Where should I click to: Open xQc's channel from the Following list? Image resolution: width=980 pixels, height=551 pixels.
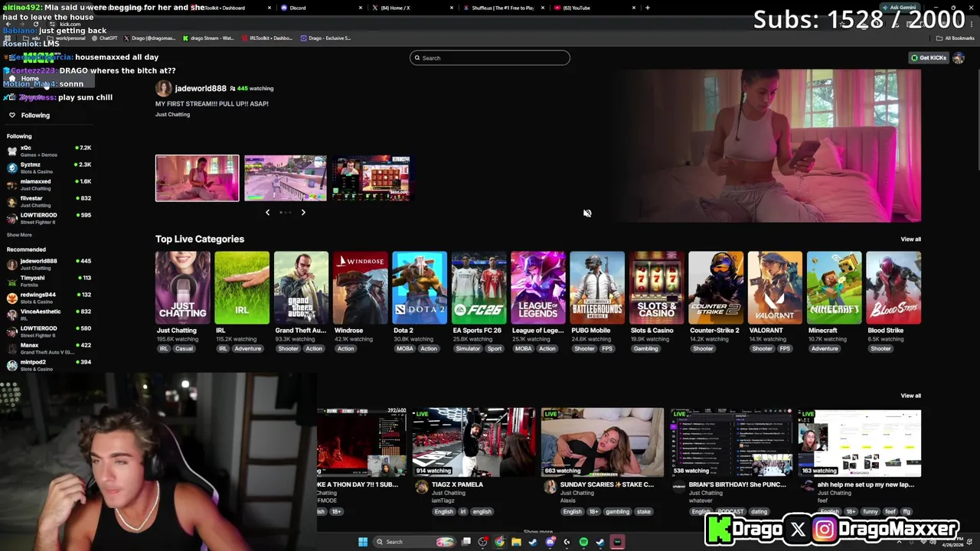pos(47,151)
